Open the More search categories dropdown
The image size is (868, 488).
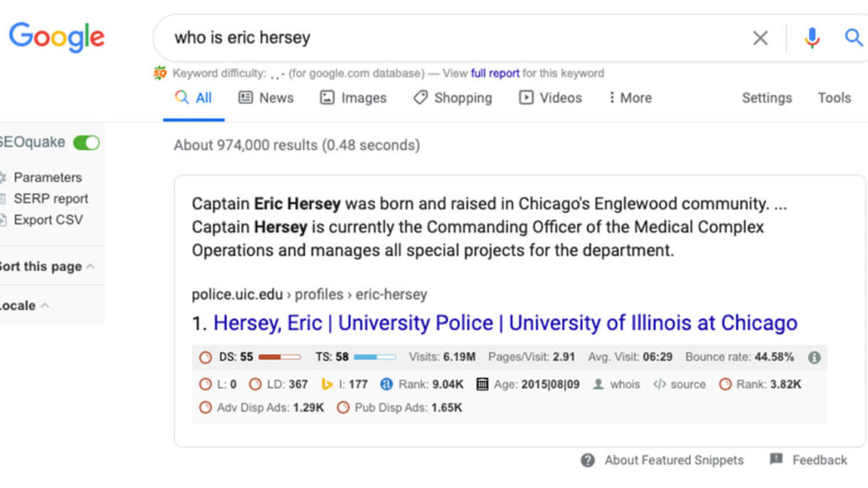[630, 97]
